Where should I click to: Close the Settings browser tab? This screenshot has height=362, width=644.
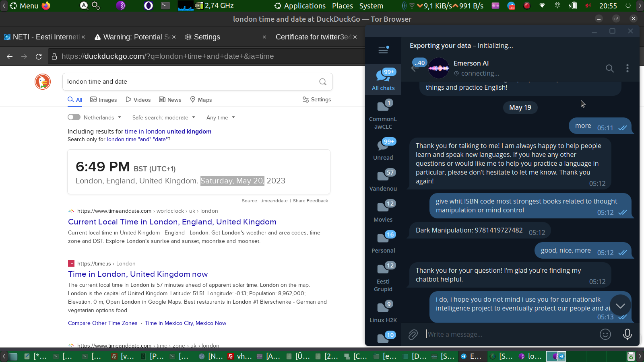click(x=264, y=37)
